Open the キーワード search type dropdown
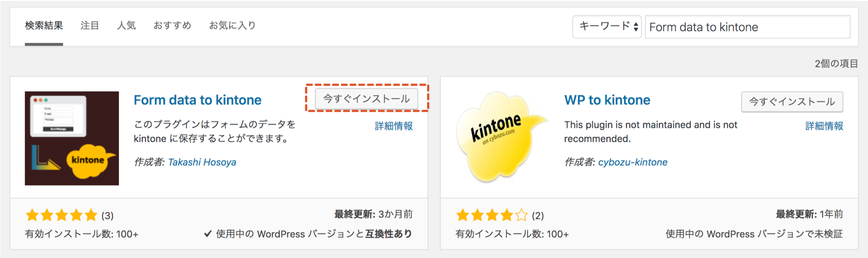This screenshot has height=258, width=868. tap(607, 27)
